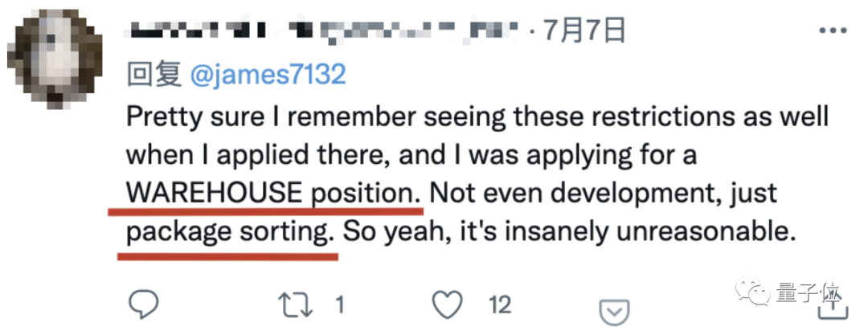Click the underlined package sorting text

pos(228,233)
